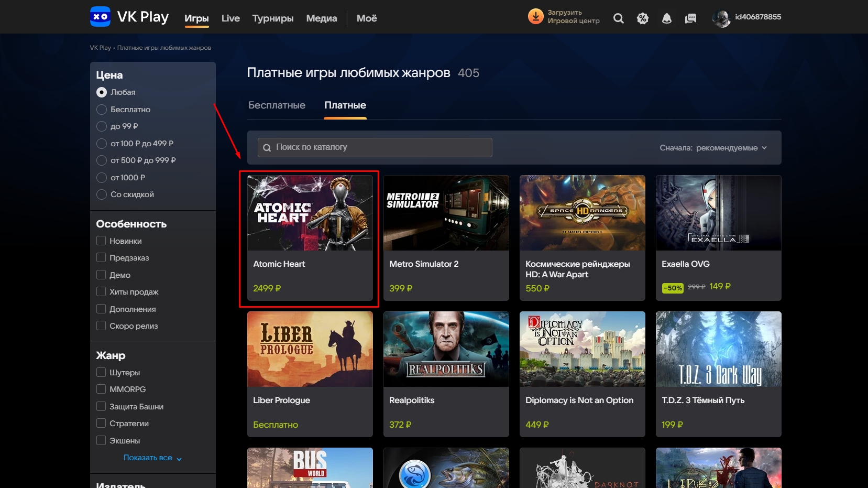Viewport: 868px width, 488px height.
Task: Select the Бесплатно price radio button
Action: click(x=102, y=110)
